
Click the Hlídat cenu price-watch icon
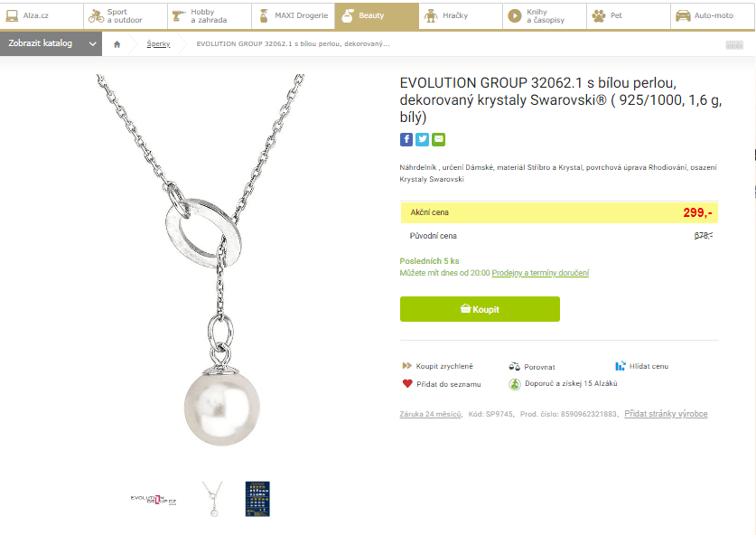(621, 366)
